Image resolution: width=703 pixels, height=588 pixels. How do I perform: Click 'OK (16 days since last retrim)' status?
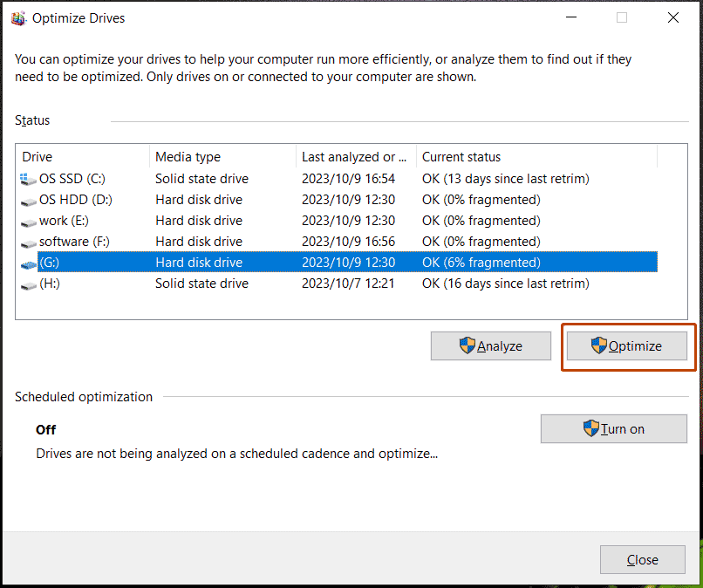[505, 284]
